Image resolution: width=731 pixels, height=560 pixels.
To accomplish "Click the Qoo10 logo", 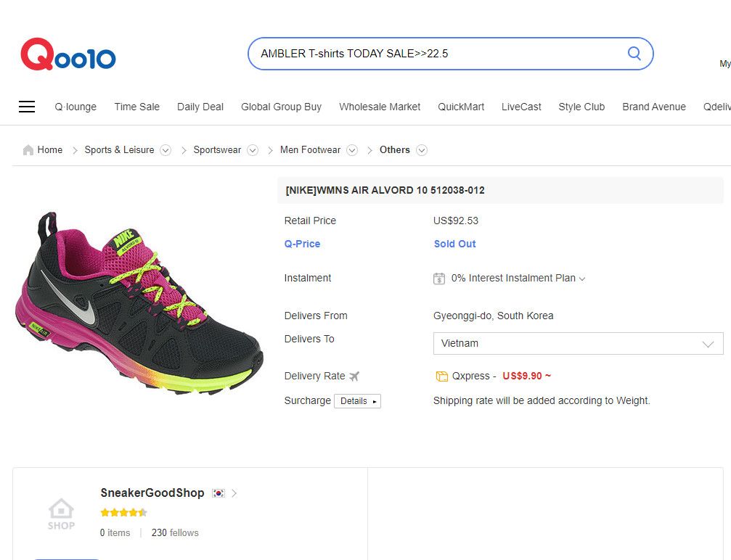I will click(x=68, y=54).
